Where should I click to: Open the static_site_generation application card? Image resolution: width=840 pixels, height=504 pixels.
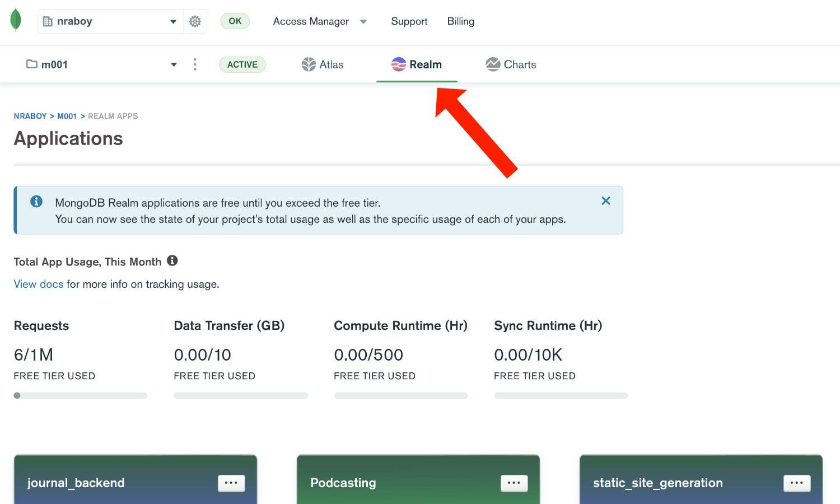701,480
